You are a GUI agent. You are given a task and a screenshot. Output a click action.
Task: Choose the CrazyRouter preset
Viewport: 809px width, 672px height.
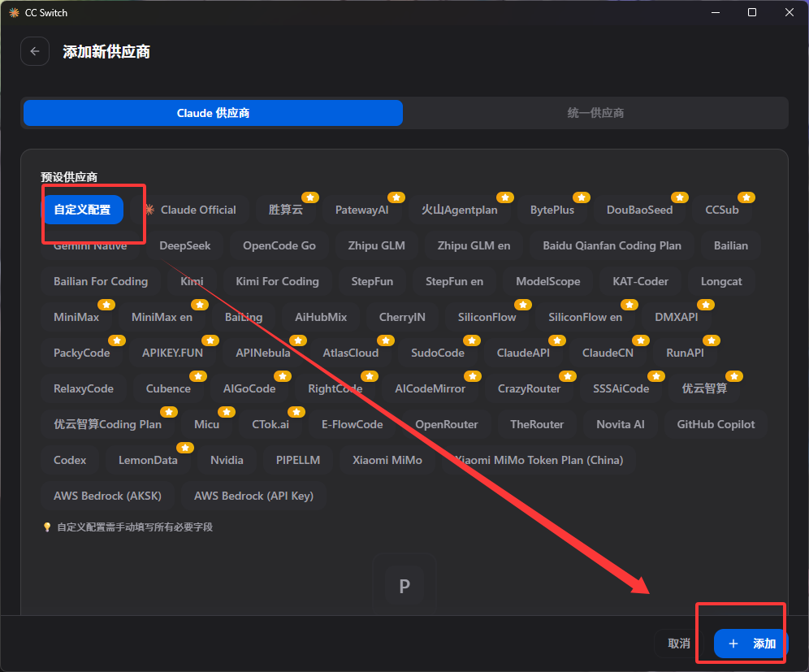529,388
